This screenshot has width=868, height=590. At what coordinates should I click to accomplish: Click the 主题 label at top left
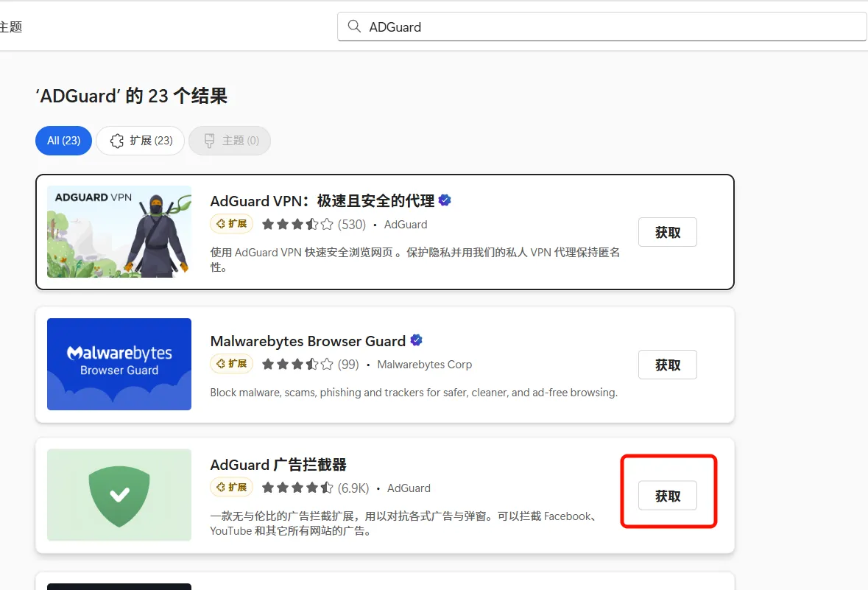pos(11,27)
